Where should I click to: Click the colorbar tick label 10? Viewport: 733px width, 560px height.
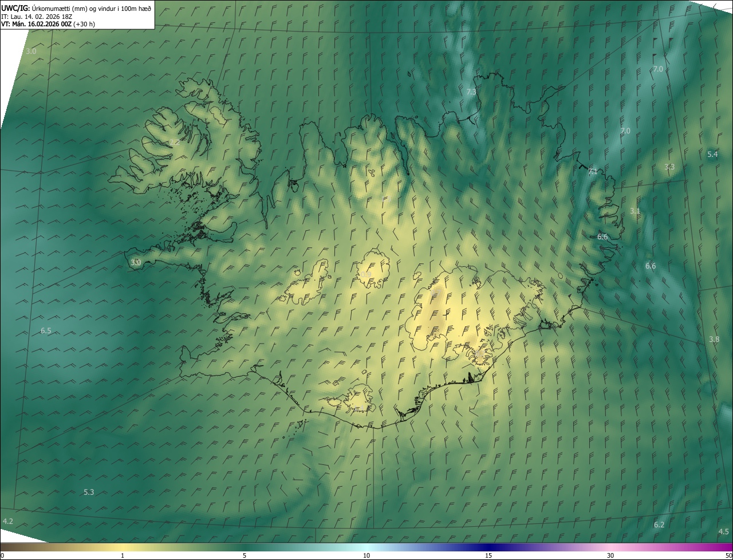tap(366, 555)
